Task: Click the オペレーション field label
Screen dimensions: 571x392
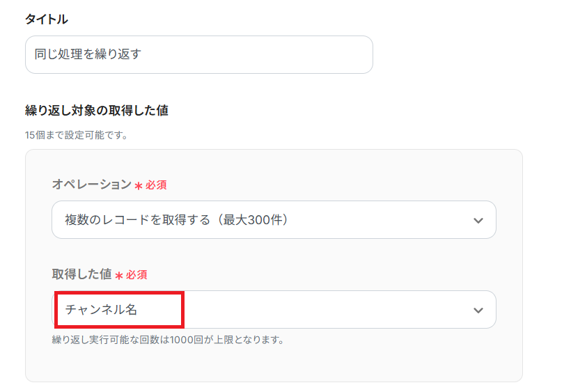Action: (x=91, y=185)
